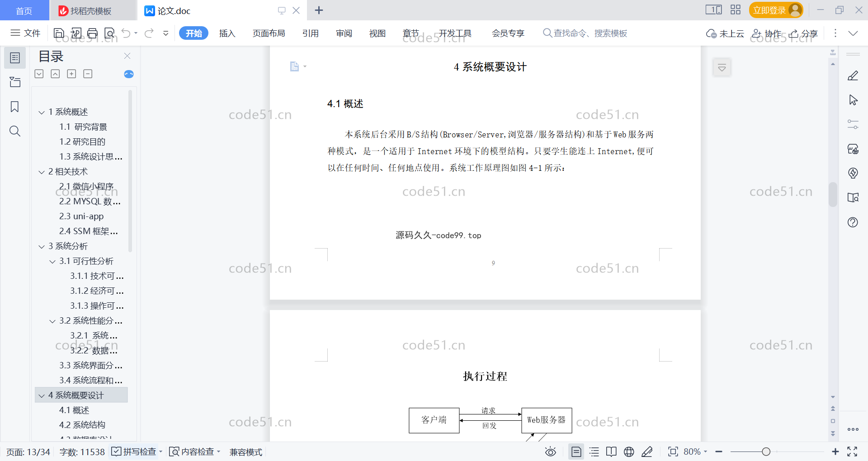
Task: Switch to web layout view in status bar
Action: [x=629, y=452]
